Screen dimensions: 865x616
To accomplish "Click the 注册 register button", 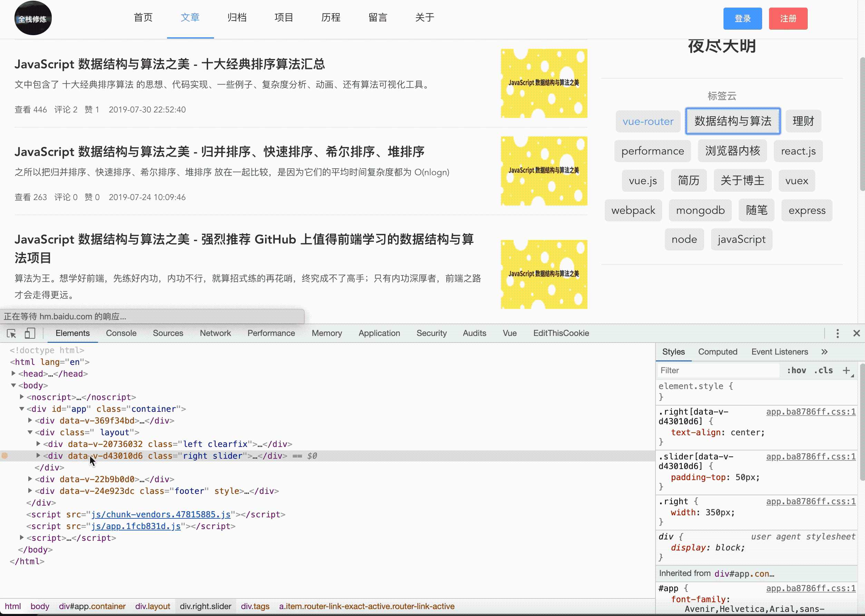I will (788, 19).
